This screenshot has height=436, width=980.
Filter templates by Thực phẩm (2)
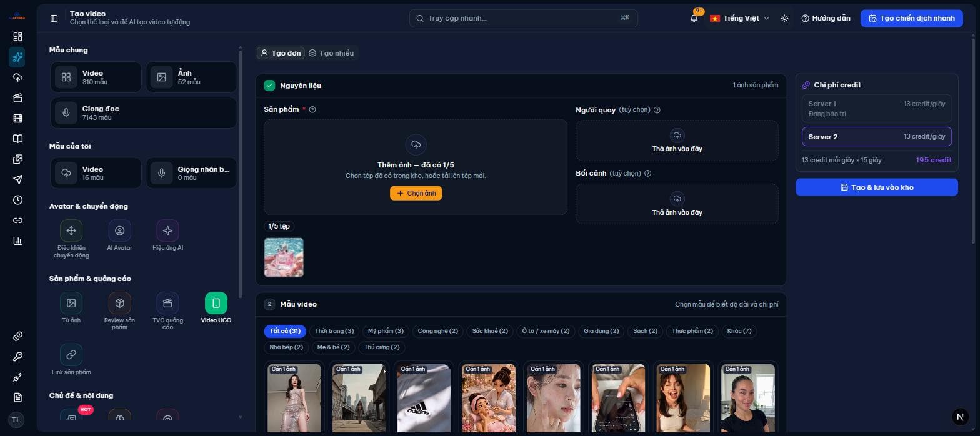click(692, 331)
